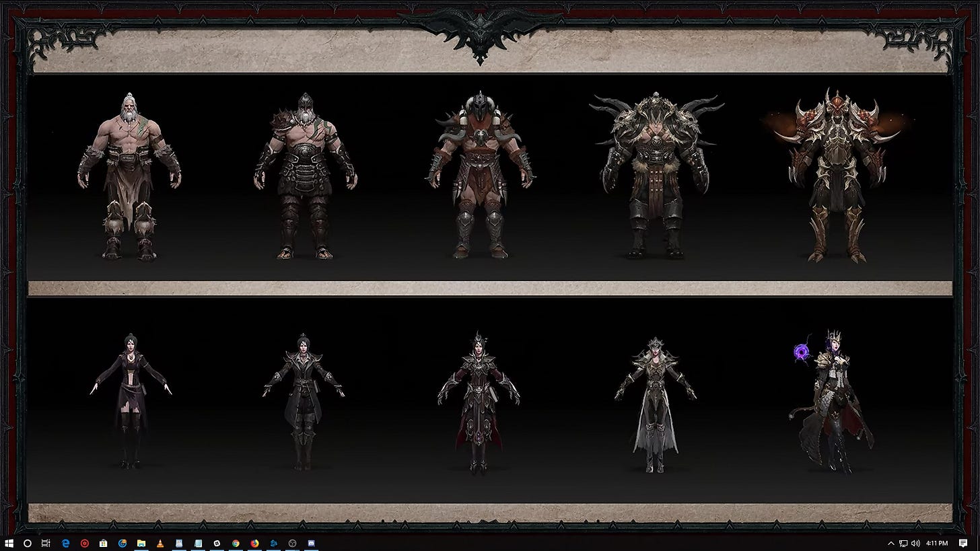Select the barbarian with wide spiked antler pauldrons

click(658, 176)
